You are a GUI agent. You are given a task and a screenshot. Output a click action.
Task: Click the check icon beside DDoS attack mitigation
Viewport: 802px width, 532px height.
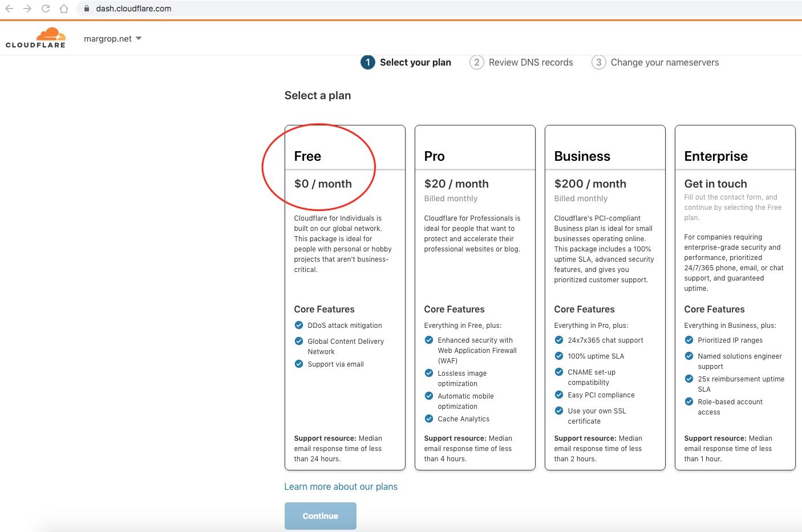point(298,325)
